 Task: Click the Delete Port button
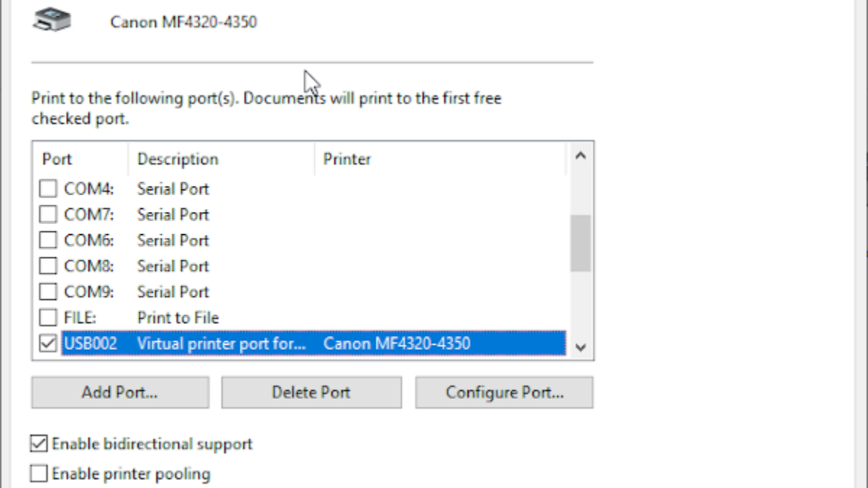pos(311,393)
